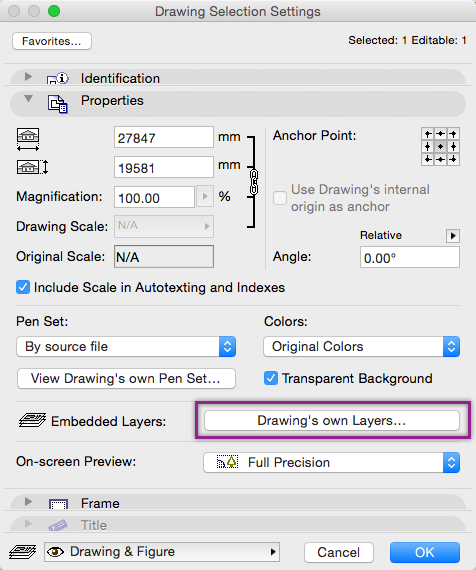Expand the Identification panel
The height and width of the screenshot is (570, 476).
click(28, 77)
